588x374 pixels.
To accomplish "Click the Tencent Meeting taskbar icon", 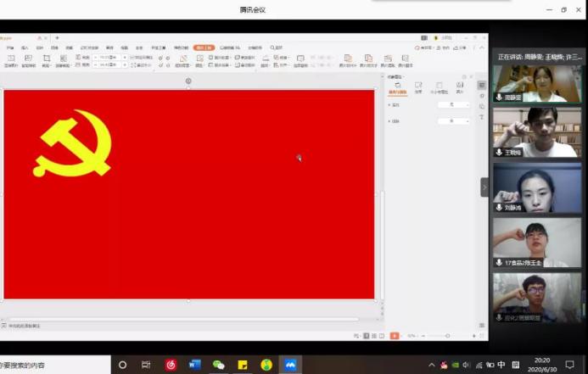I will click(x=290, y=365).
